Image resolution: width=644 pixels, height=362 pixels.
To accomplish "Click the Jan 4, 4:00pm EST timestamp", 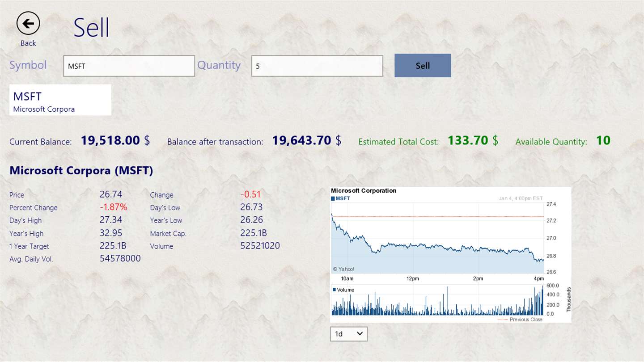I will pyautogui.click(x=521, y=198).
